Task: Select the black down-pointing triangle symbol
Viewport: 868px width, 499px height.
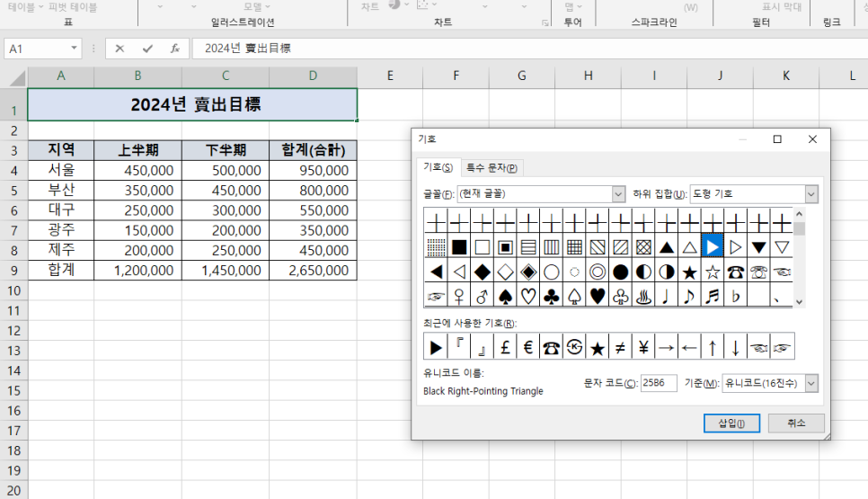Action: click(759, 247)
